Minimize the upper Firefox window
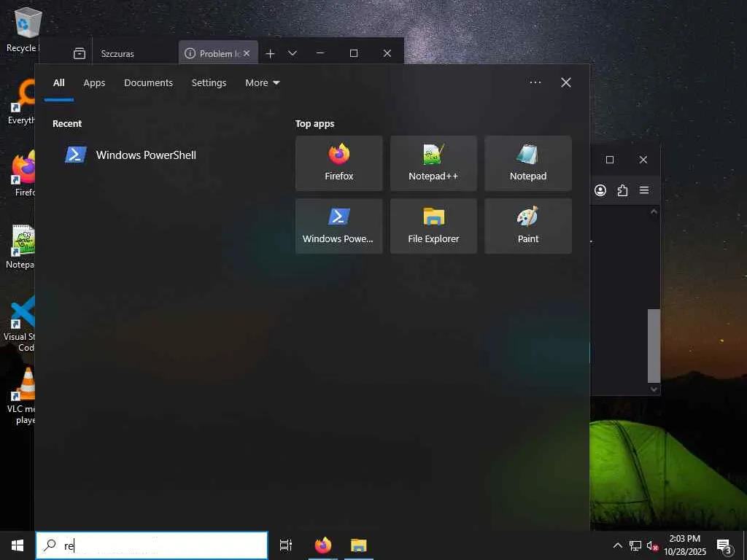747x560 pixels. 320,53
